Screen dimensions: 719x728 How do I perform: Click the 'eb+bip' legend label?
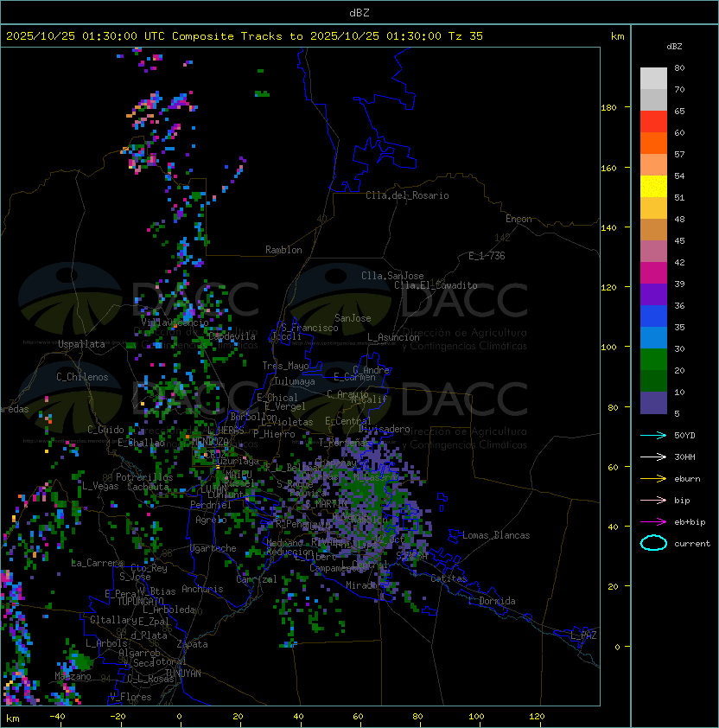coord(690,522)
